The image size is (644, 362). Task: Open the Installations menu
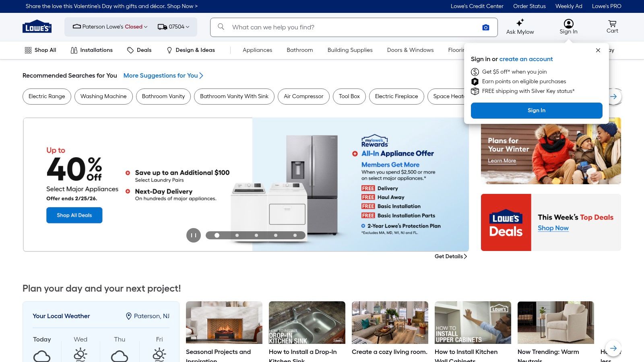92,50
